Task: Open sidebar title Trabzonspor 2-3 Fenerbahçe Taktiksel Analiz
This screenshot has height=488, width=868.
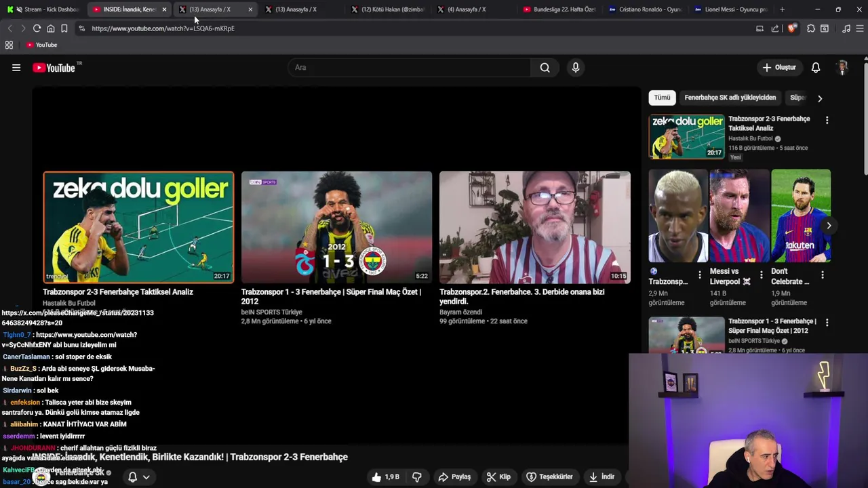Action: pos(769,123)
